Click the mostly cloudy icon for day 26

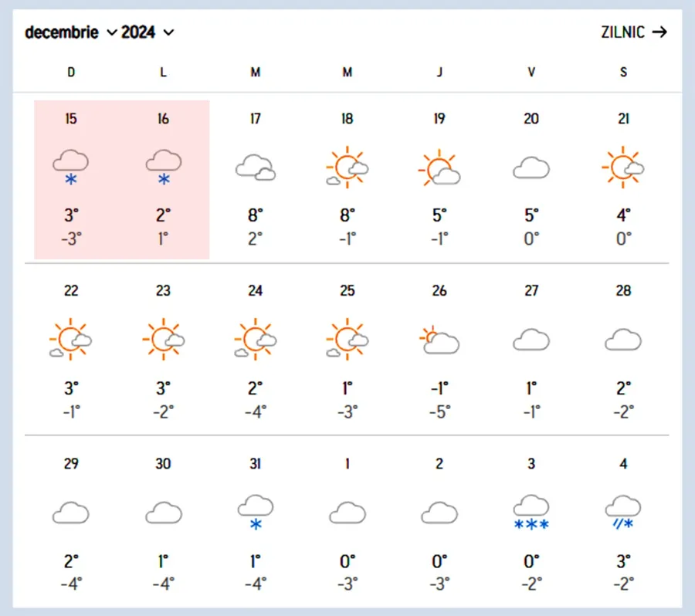(439, 340)
